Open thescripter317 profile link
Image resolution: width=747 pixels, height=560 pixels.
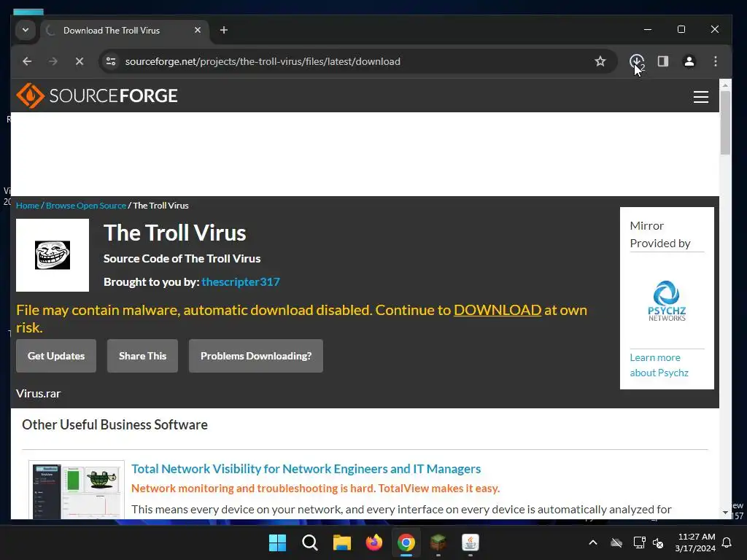pyautogui.click(x=241, y=281)
